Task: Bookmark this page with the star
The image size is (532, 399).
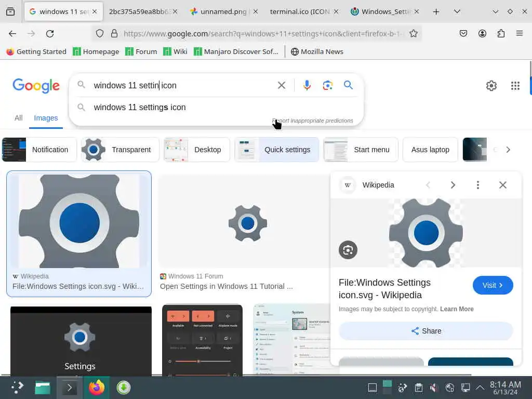Action: [413, 33]
